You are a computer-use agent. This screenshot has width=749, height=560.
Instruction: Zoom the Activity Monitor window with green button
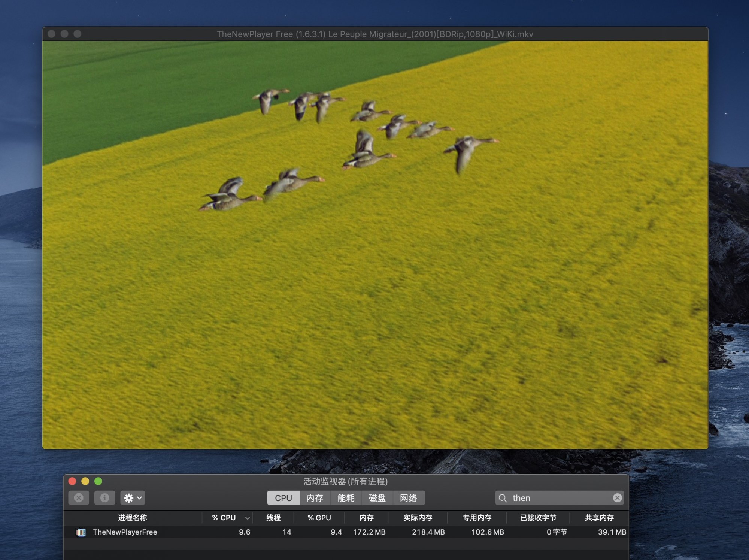[x=98, y=481]
